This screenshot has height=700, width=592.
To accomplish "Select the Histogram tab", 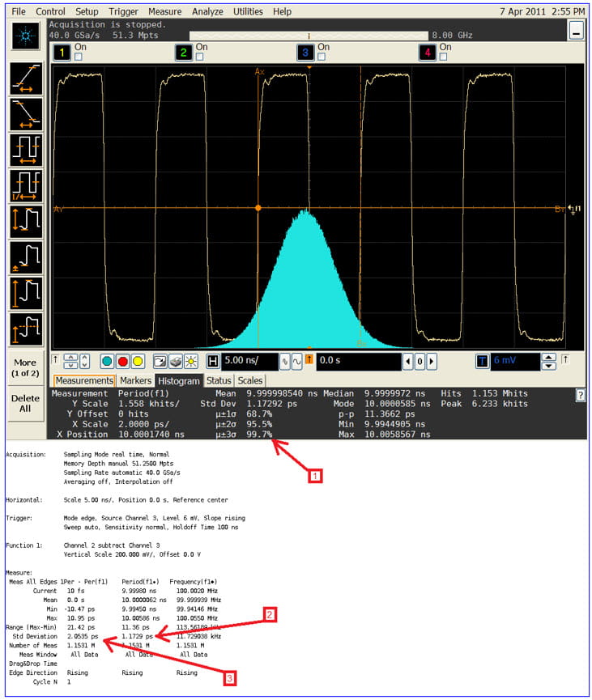I will (x=179, y=381).
